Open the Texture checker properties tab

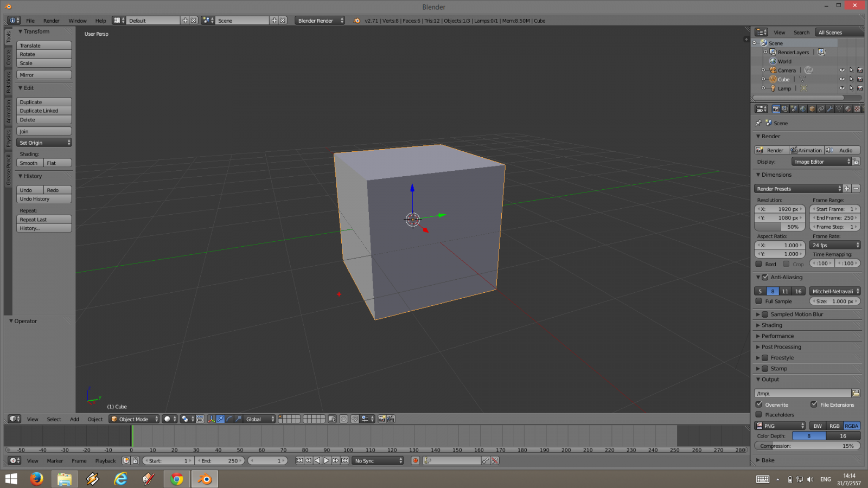point(857,109)
